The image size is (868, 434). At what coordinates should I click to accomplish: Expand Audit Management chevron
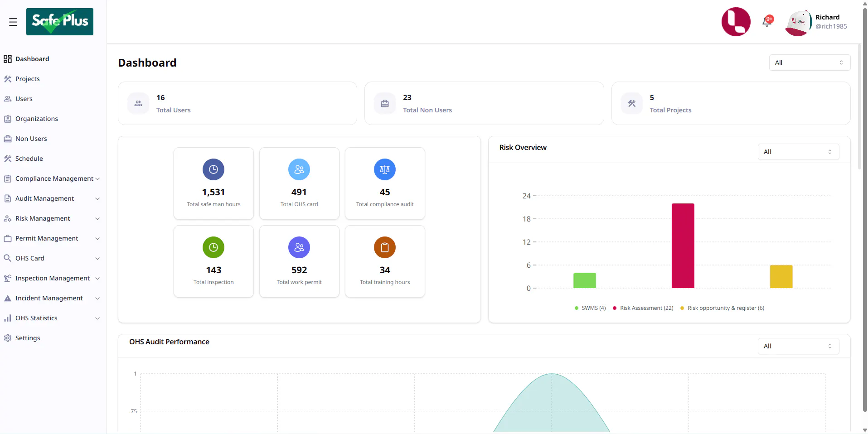point(97,198)
